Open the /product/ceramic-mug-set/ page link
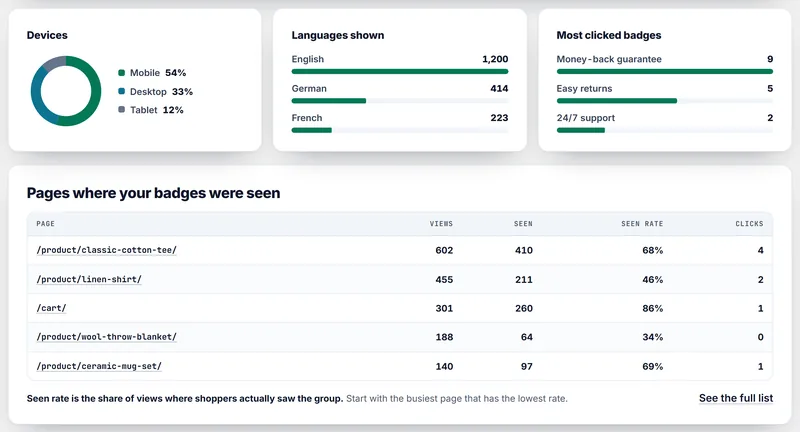 click(x=99, y=366)
